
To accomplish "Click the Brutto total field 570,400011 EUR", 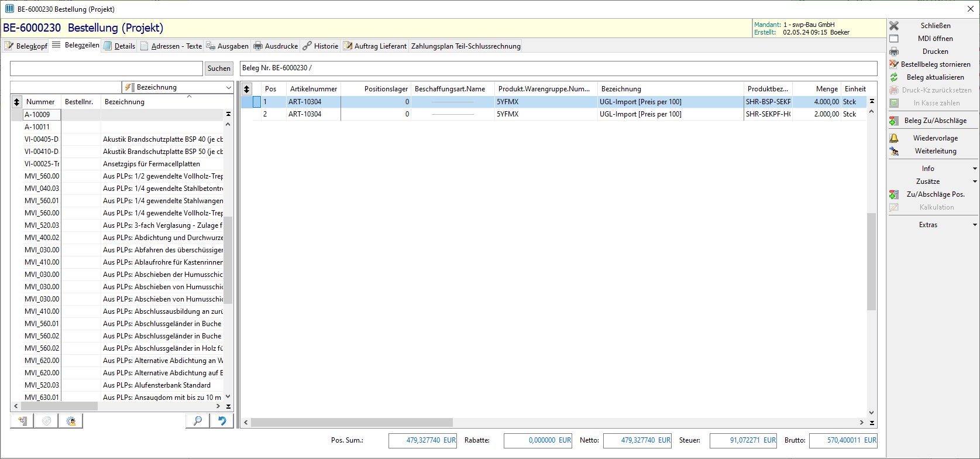I will point(843,440).
